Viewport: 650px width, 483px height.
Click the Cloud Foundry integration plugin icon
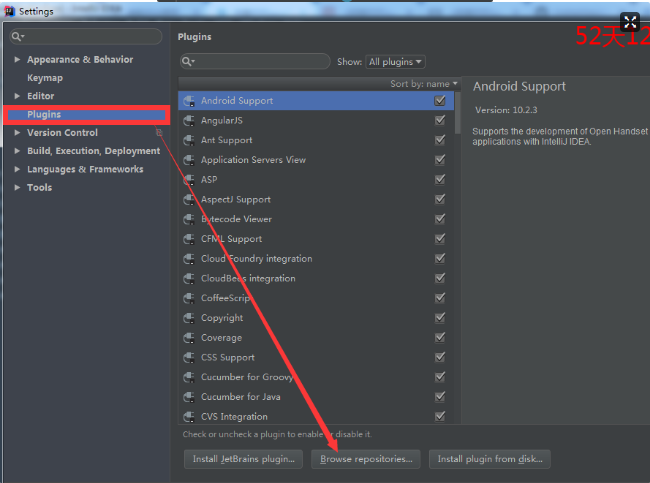pos(189,259)
